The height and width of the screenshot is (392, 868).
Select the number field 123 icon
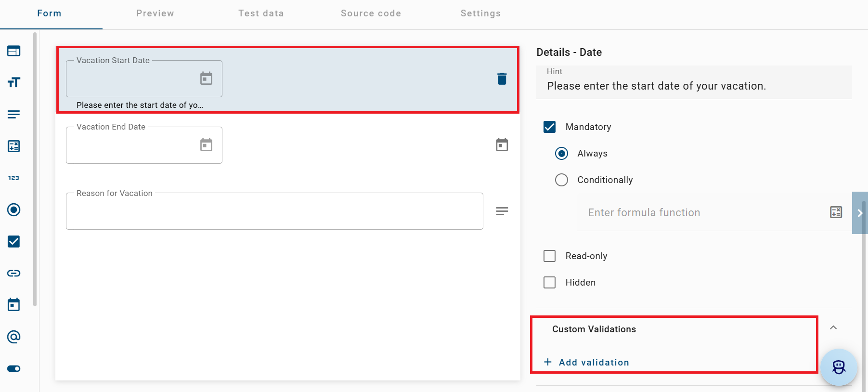pos(13,178)
